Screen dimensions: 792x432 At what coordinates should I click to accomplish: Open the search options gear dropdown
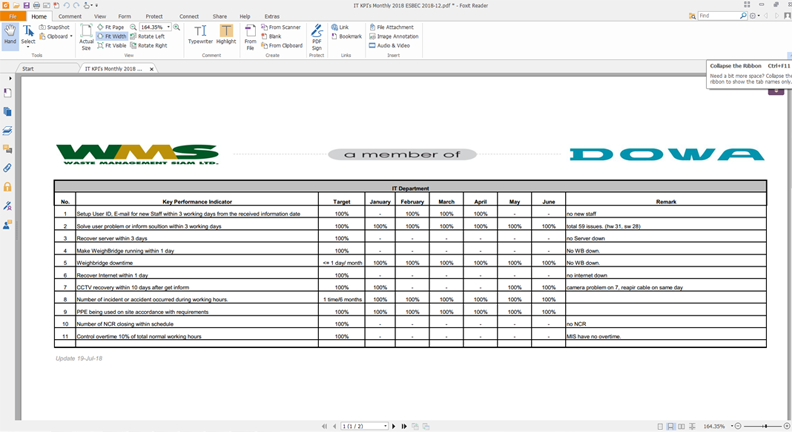pos(755,16)
